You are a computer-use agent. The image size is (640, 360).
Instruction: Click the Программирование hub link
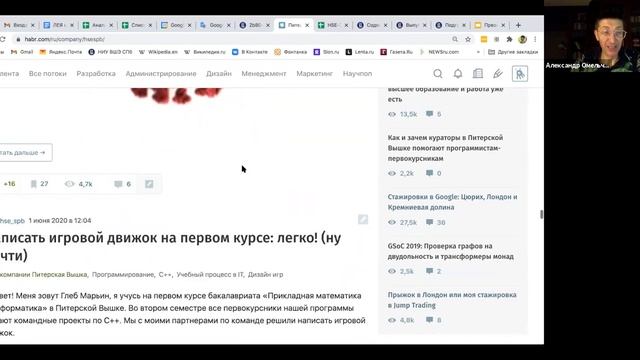[x=123, y=275]
